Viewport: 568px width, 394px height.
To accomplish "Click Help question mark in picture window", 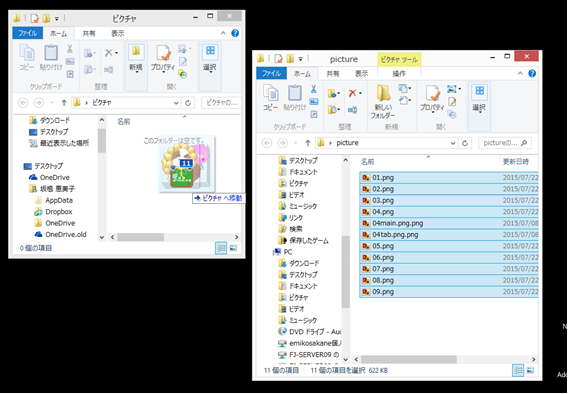I will pos(532,74).
